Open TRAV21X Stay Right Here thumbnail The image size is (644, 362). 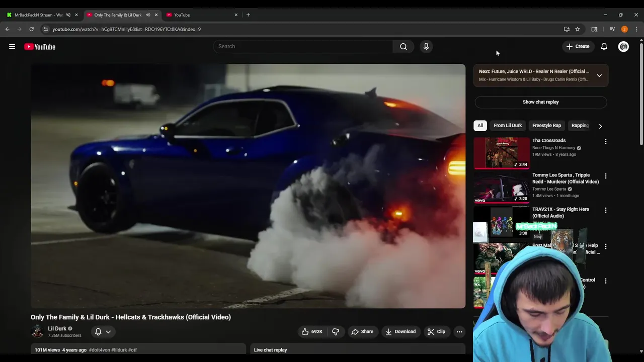[x=502, y=221]
